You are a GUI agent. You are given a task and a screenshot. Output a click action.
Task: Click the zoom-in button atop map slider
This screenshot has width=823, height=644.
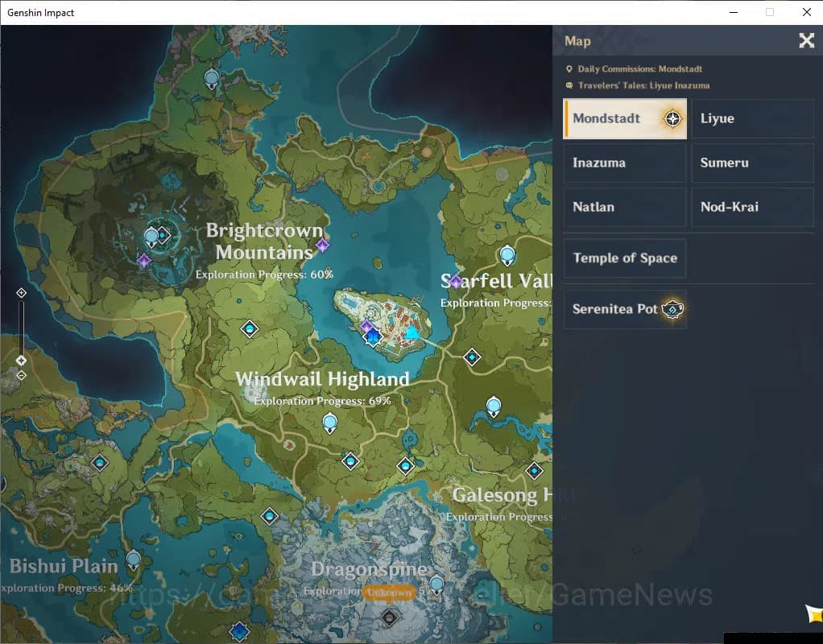pyautogui.click(x=21, y=293)
